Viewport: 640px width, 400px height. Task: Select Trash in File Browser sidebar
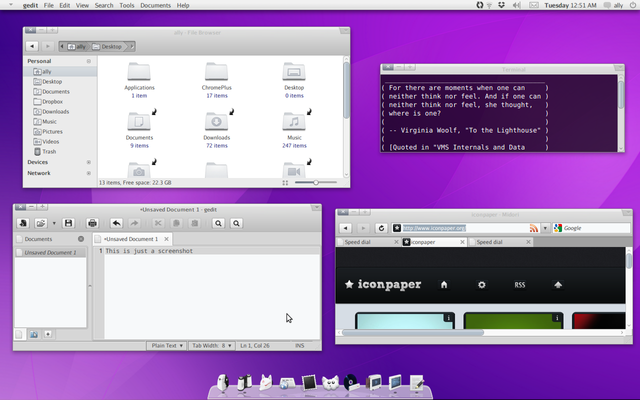click(x=45, y=151)
